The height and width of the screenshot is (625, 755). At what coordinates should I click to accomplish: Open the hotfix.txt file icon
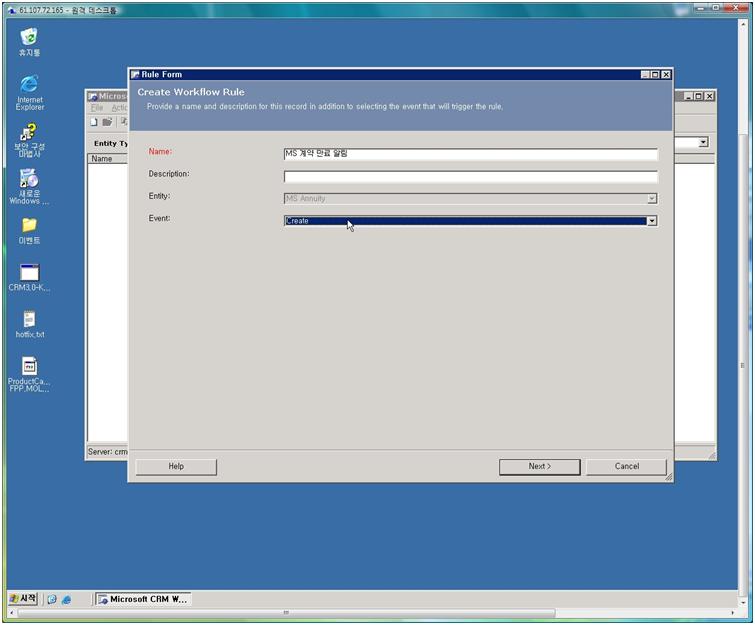(x=29, y=324)
